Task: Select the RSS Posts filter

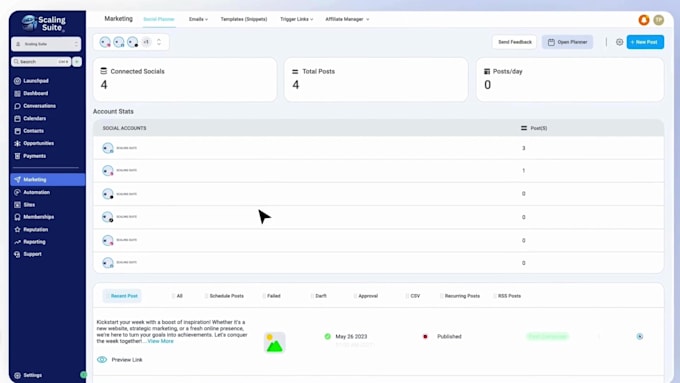Action: [507, 296]
